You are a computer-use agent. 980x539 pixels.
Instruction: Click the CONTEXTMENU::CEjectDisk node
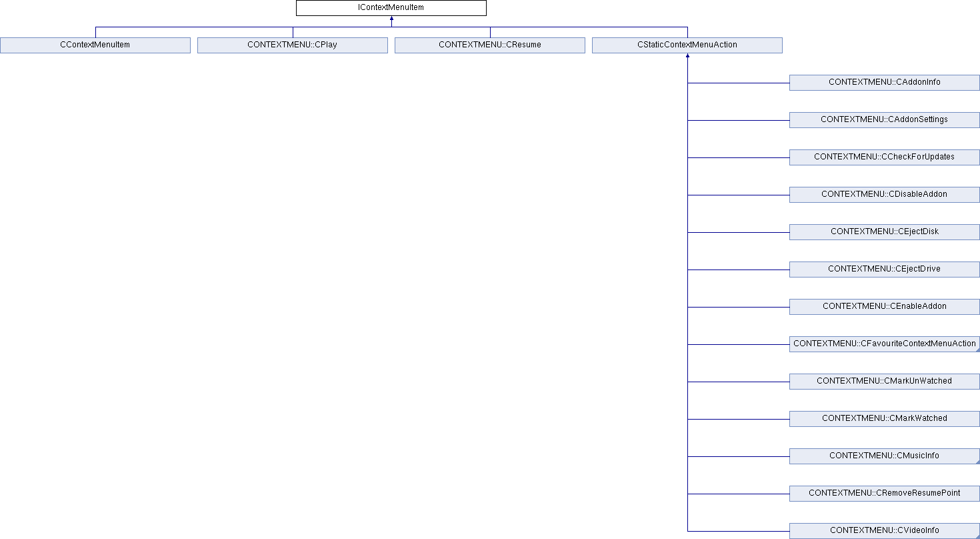885,232
